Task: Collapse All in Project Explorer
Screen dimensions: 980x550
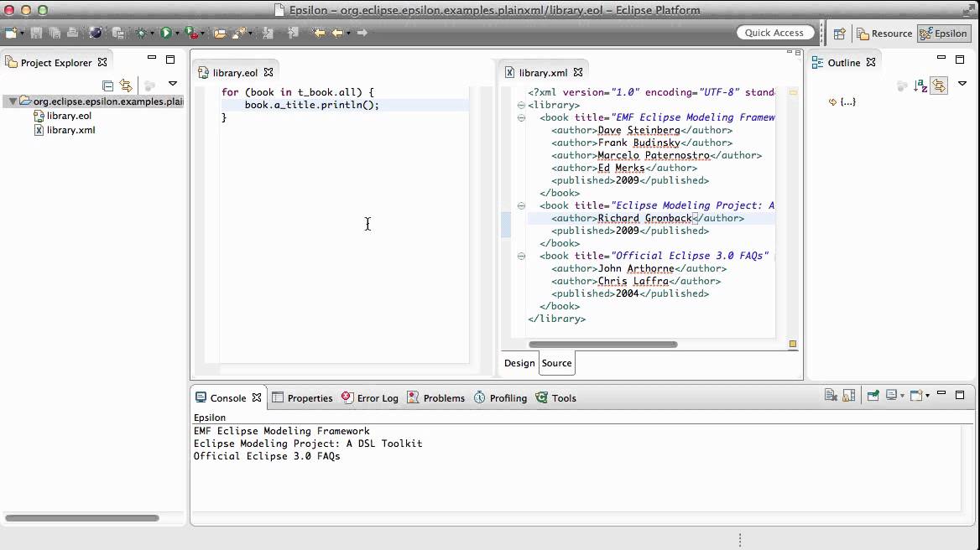Action: (x=107, y=85)
